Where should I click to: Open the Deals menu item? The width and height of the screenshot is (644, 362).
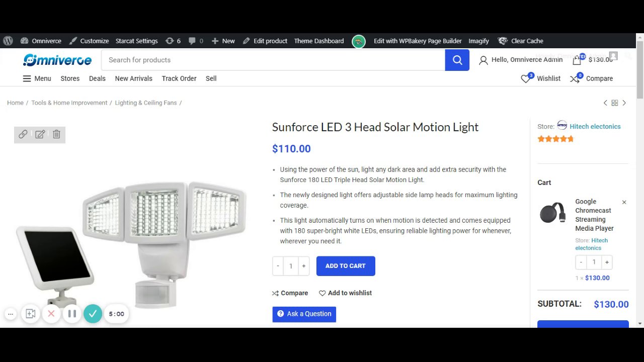click(x=97, y=78)
